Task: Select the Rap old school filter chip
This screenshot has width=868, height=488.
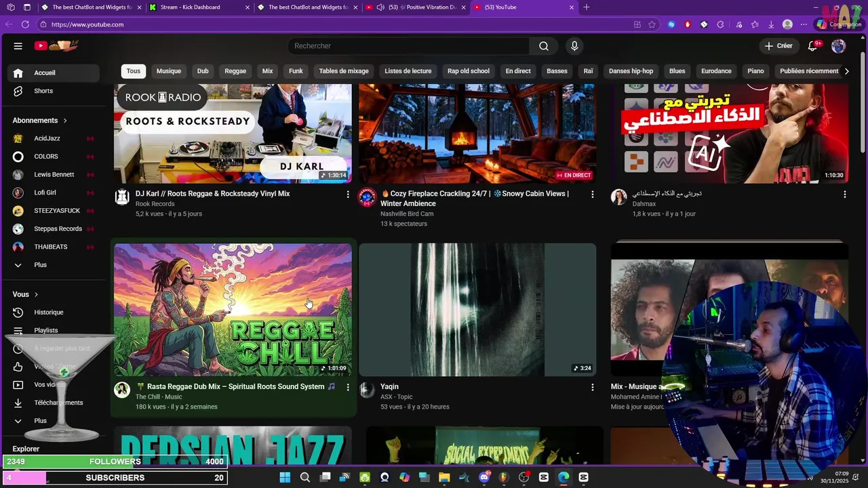Action: click(469, 71)
